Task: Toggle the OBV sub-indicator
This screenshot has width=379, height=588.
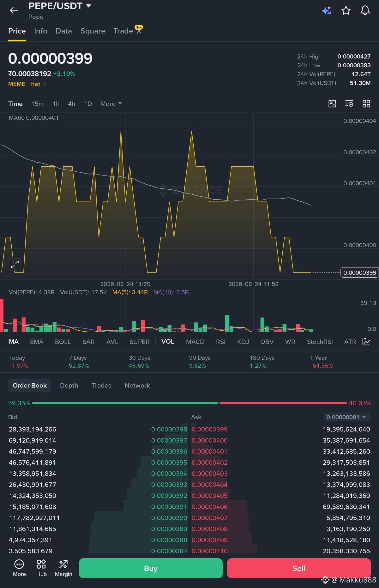Action: (267, 342)
